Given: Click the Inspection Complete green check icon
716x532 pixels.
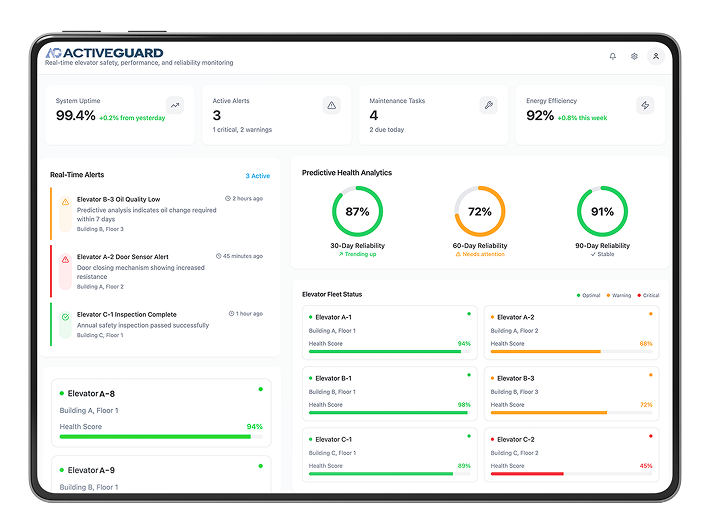Looking at the screenshot, I should pyautogui.click(x=65, y=316).
